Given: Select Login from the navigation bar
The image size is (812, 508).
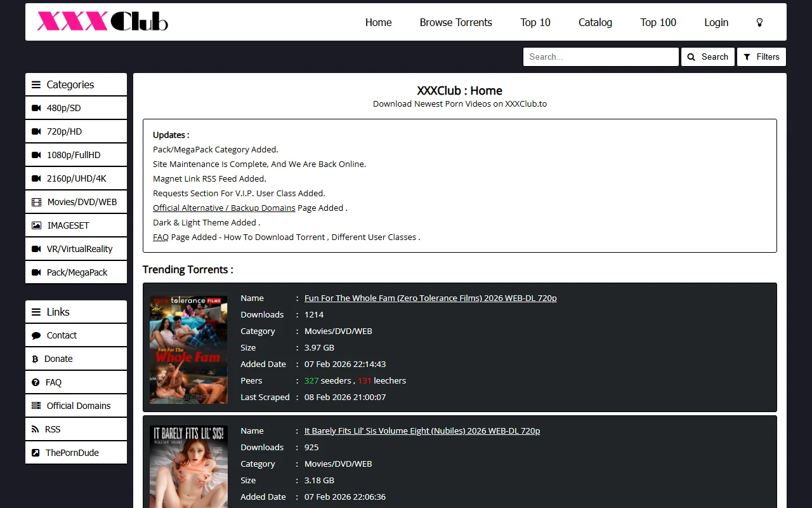Looking at the screenshot, I should pos(716,22).
